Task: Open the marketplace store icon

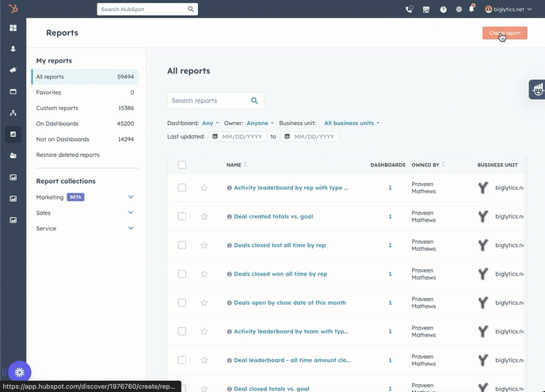Action: (x=426, y=10)
